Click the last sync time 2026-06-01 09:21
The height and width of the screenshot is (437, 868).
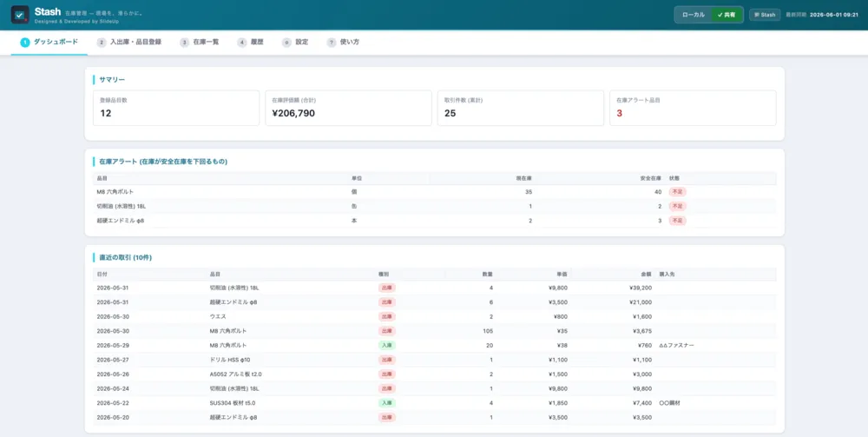[x=833, y=15]
